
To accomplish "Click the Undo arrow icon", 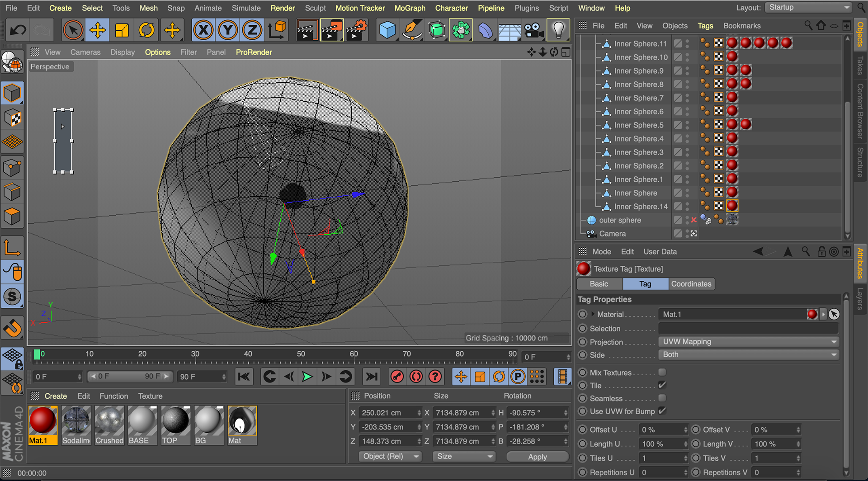I will pyautogui.click(x=18, y=31).
